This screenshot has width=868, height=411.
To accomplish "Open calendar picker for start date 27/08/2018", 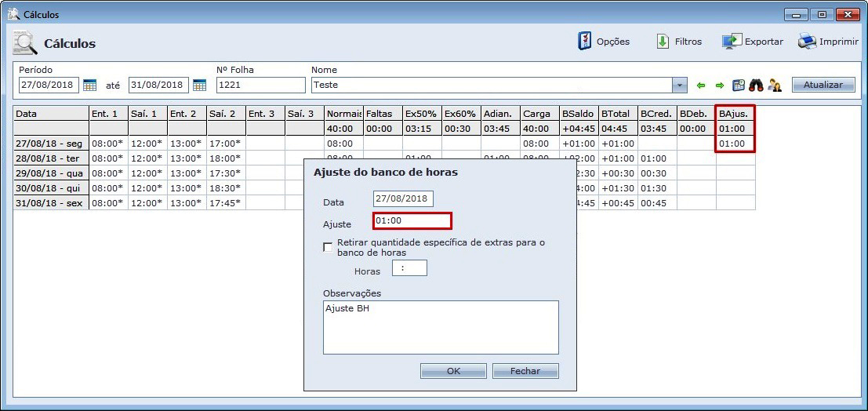I will point(89,85).
